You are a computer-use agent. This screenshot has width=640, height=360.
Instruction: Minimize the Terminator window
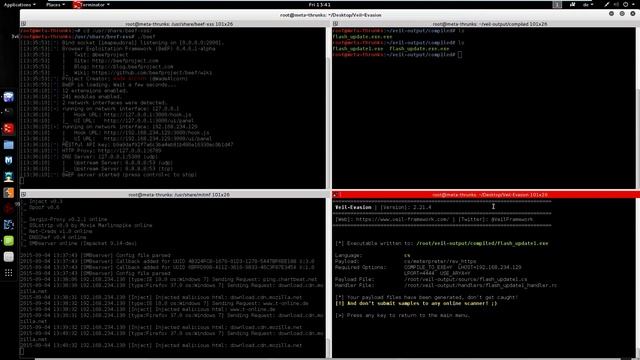(x=611, y=14)
